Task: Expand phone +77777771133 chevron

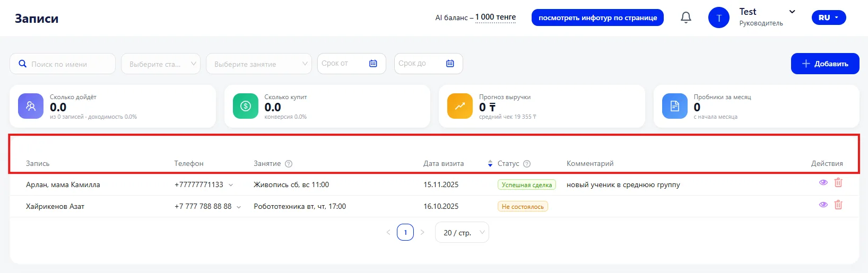Action: [x=231, y=185]
